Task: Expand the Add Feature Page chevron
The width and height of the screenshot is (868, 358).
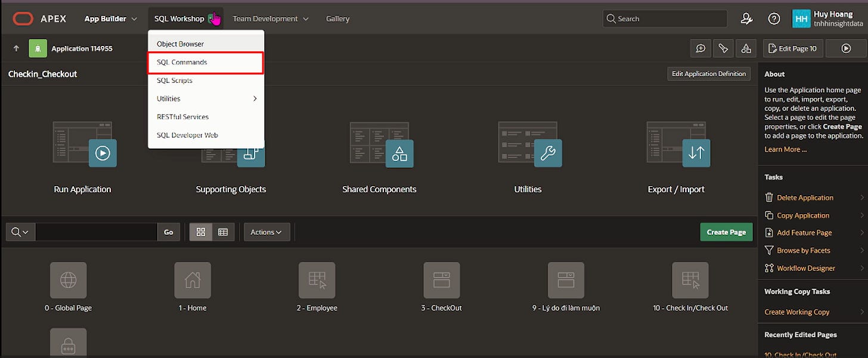Action: pos(863,233)
